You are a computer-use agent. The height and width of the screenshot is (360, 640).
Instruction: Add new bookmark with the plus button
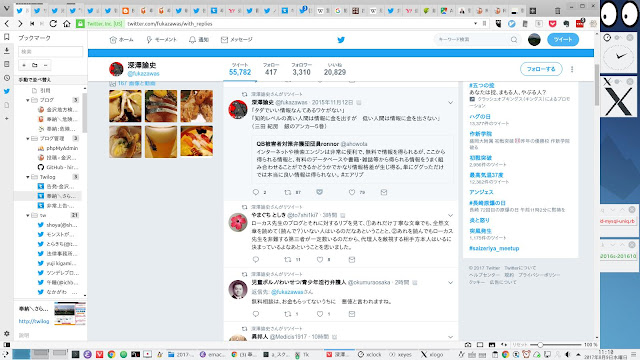tap(24, 65)
